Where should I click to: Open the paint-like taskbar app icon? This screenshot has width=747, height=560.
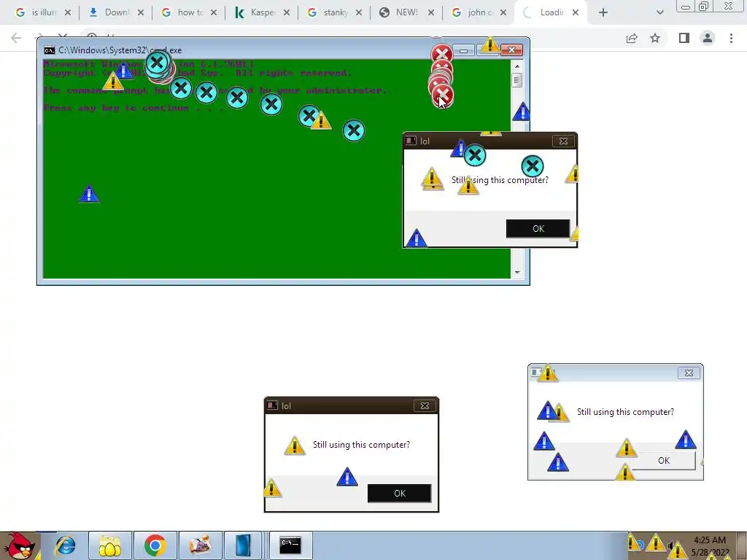(x=200, y=545)
